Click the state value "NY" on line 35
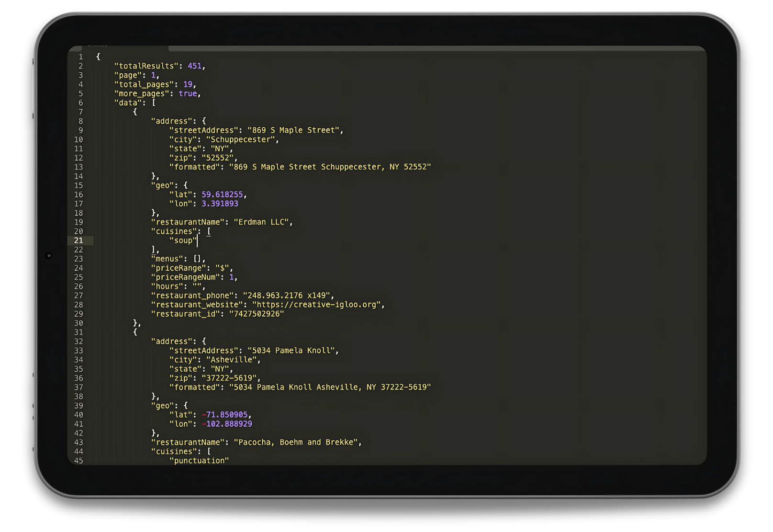Viewport: 773px width, 532px height. [x=220, y=369]
